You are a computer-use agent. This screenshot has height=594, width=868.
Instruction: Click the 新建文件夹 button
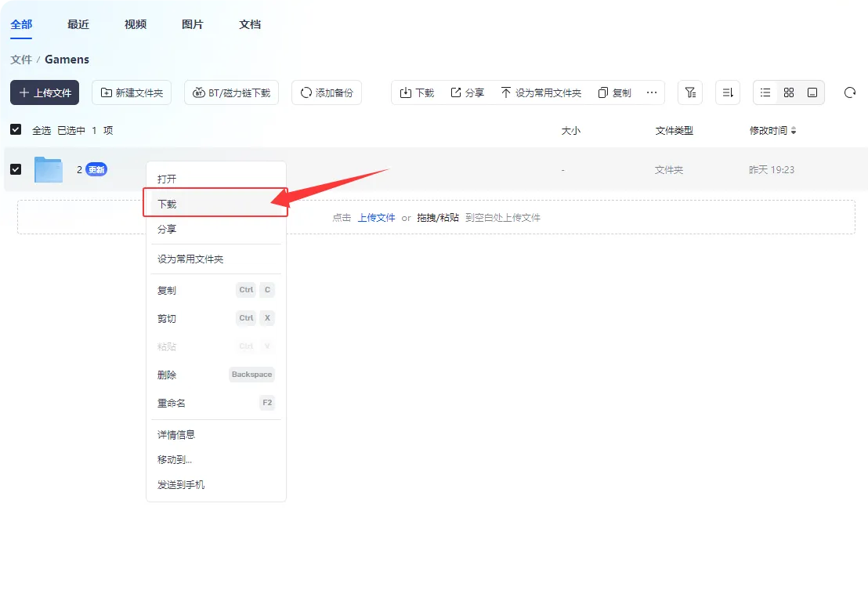(131, 92)
